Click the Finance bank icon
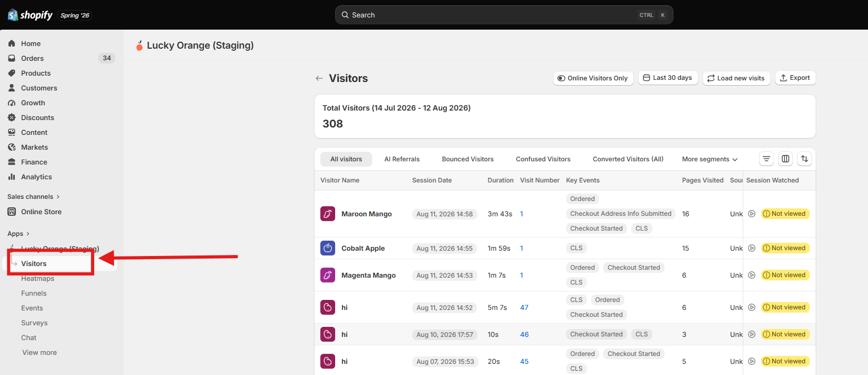868x375 pixels. pos(12,162)
